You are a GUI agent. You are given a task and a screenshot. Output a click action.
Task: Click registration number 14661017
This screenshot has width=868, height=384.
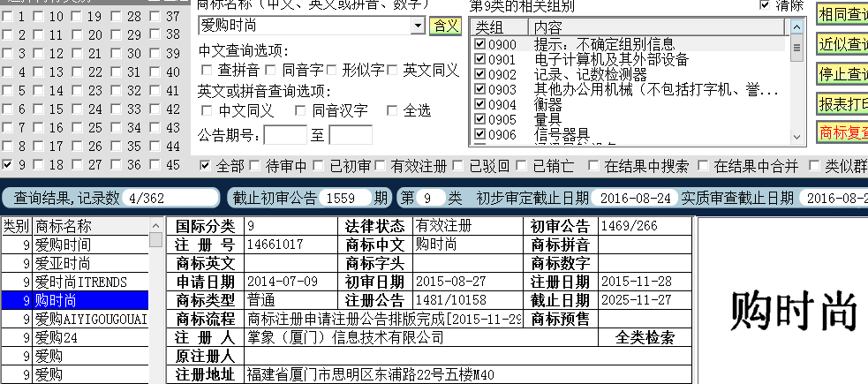275,245
